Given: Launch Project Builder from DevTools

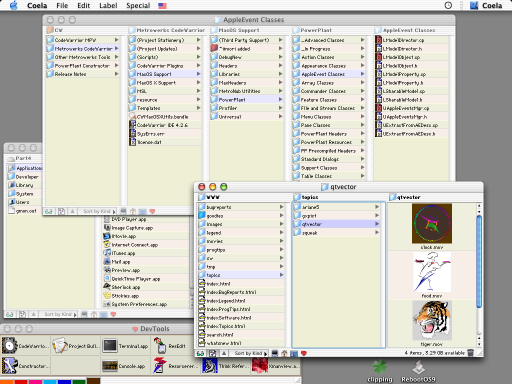Looking at the screenshot, I should [60, 346].
